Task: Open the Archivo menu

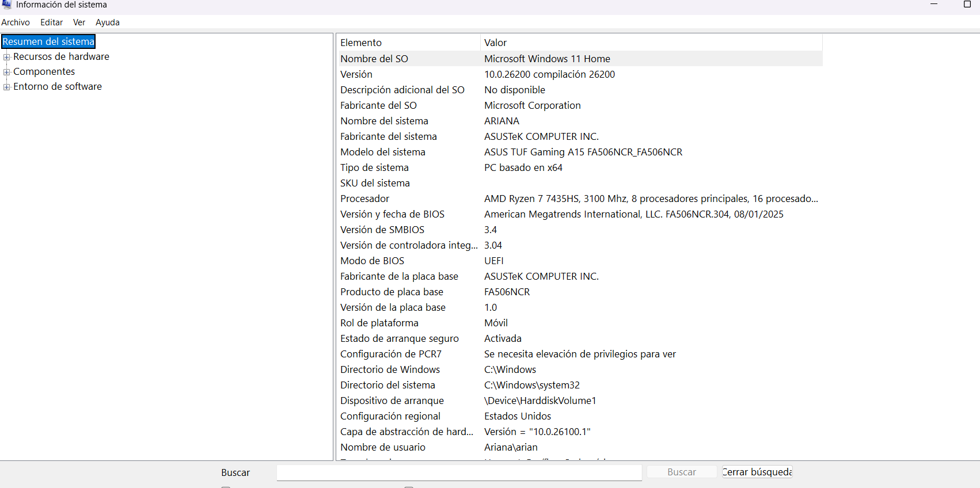Action: click(16, 22)
